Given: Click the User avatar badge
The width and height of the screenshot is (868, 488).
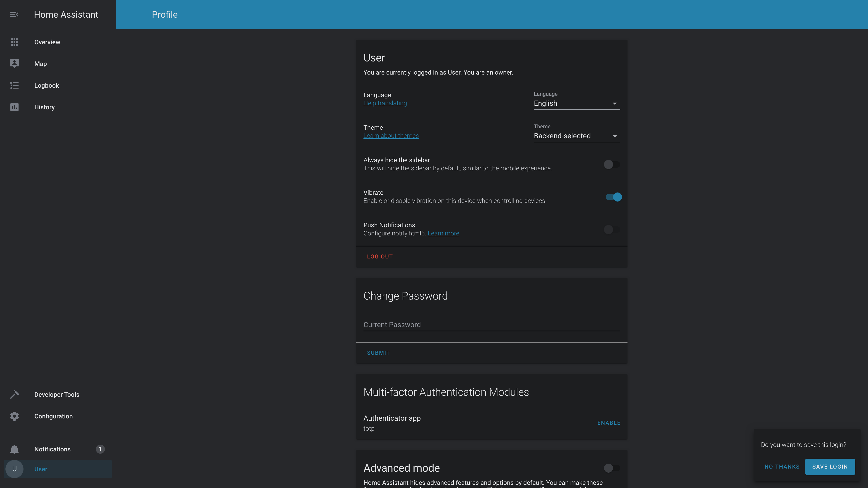Looking at the screenshot, I should (14, 469).
